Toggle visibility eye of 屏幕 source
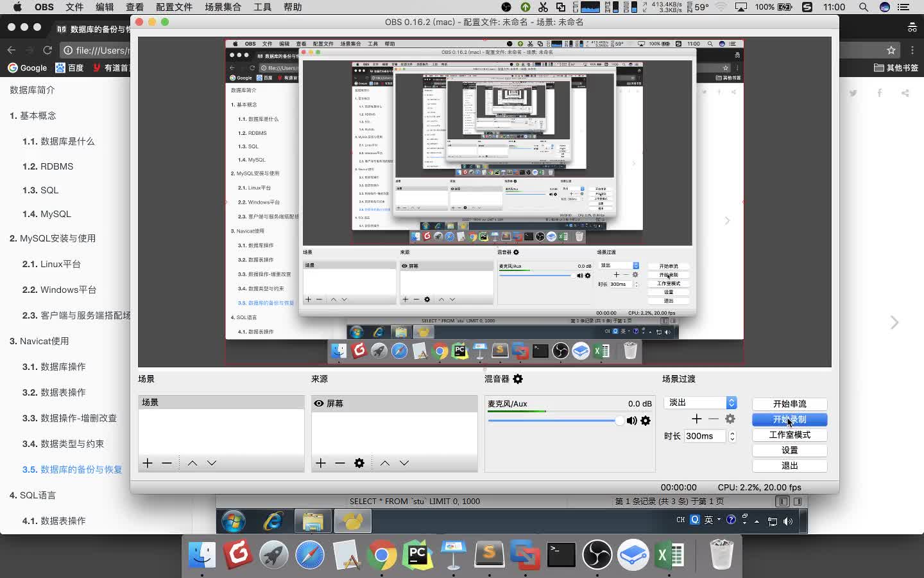This screenshot has height=578, width=924. (x=318, y=403)
